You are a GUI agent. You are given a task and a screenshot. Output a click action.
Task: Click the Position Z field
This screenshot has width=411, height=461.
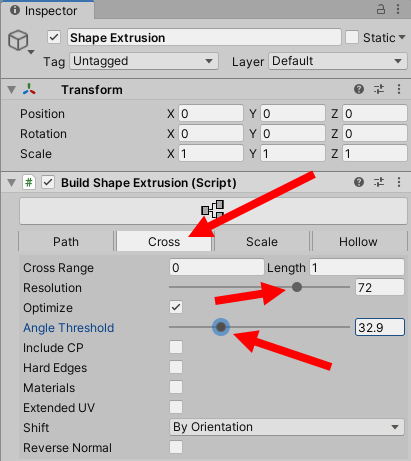coord(375,113)
